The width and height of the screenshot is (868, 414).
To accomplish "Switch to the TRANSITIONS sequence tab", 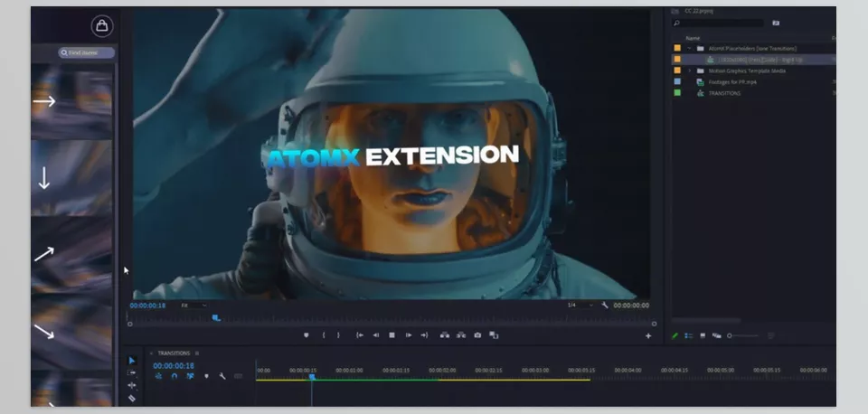I will [174, 353].
